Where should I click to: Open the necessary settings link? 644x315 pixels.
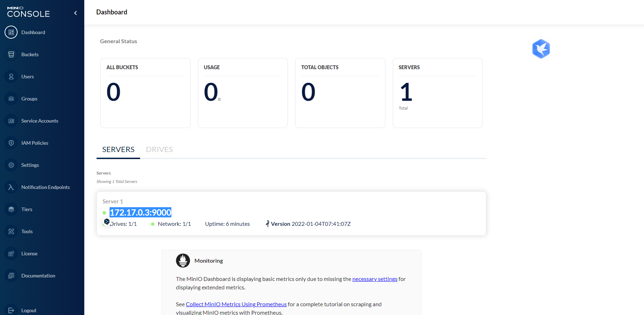(x=375, y=279)
